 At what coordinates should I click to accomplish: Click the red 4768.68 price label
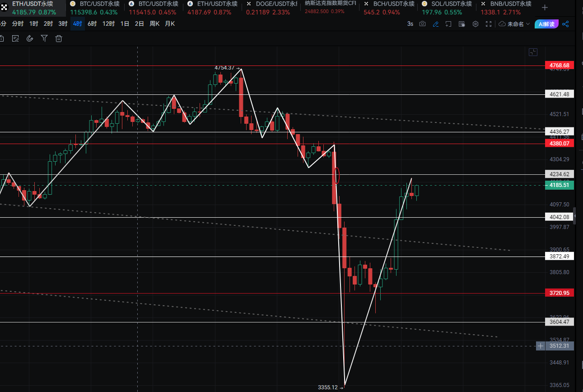click(x=560, y=65)
